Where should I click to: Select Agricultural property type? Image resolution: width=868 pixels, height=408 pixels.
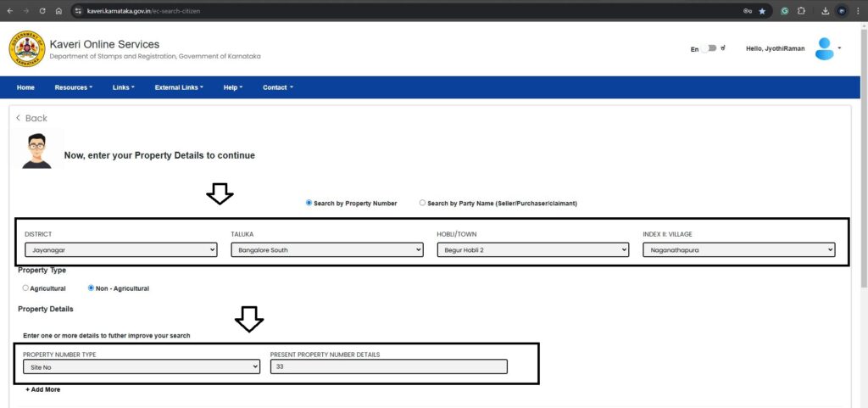[x=25, y=288]
